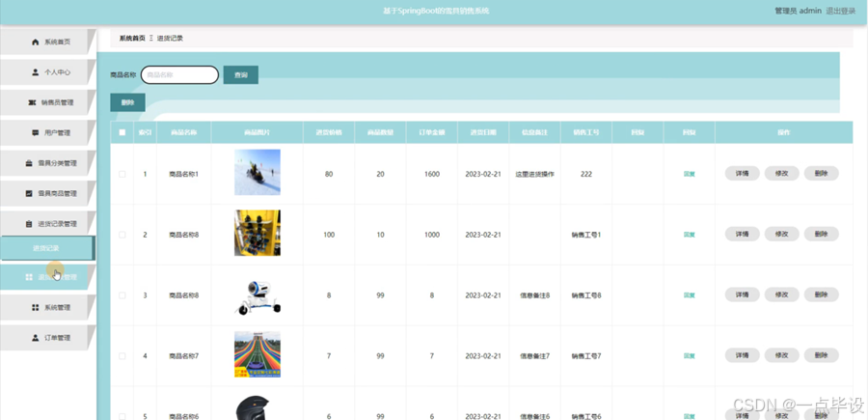Screen dimensions: 868x420
Task: Open 详情 for row with 销售工号1
Action: point(742,235)
